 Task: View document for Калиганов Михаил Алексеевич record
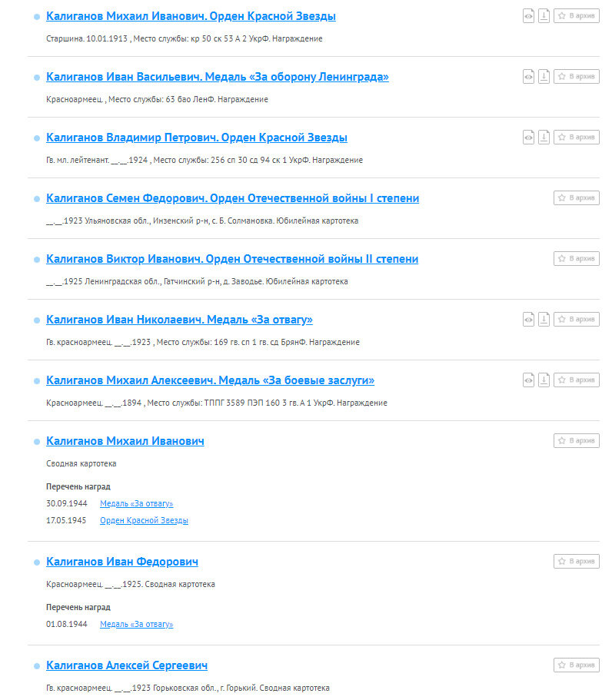tap(528, 380)
